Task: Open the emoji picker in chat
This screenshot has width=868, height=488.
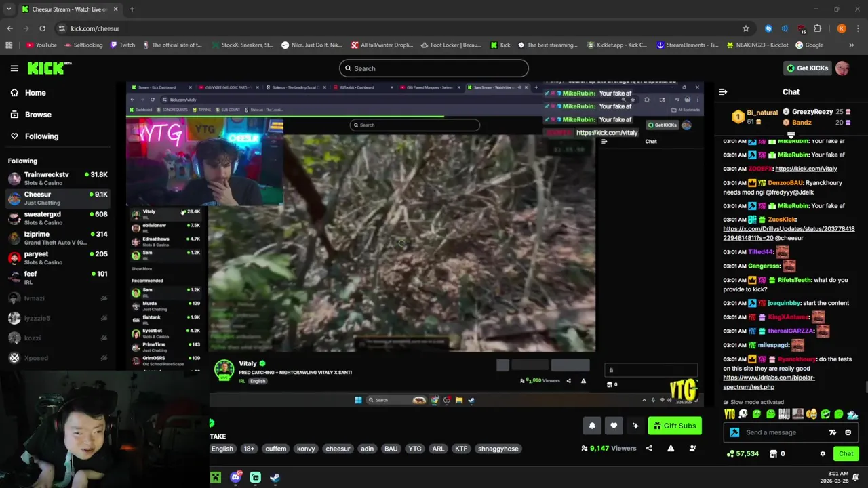Action: point(848,432)
